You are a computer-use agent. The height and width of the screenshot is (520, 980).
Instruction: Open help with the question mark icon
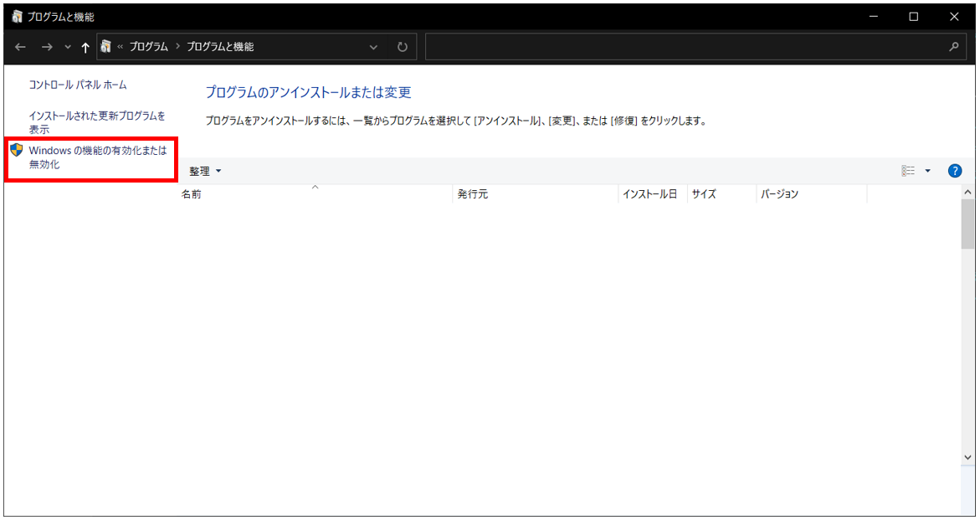pyautogui.click(x=954, y=171)
